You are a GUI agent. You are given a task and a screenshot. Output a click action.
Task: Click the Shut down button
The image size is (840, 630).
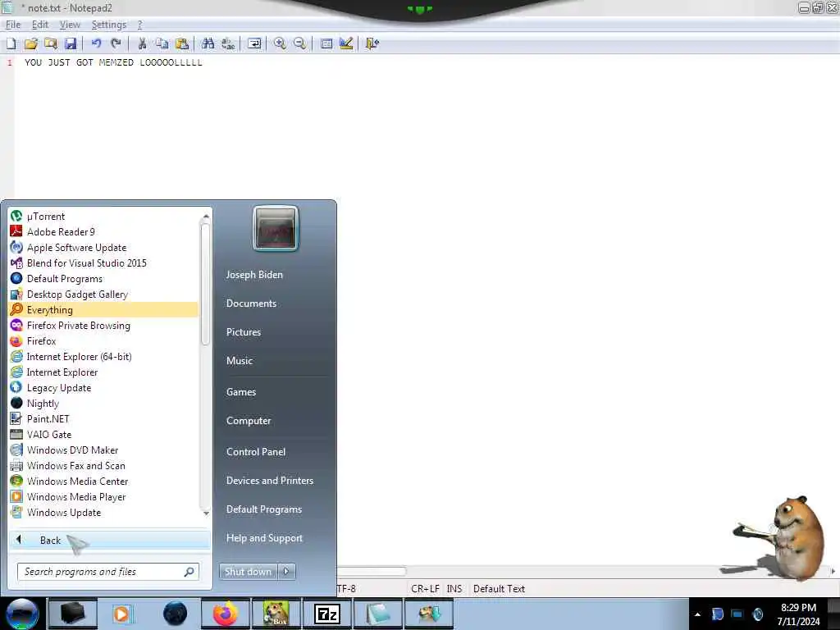coord(248,572)
